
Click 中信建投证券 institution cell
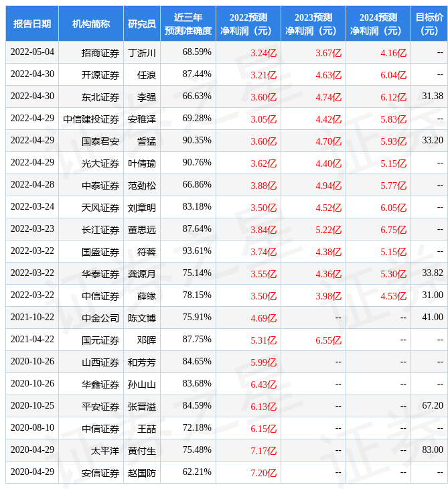point(91,119)
